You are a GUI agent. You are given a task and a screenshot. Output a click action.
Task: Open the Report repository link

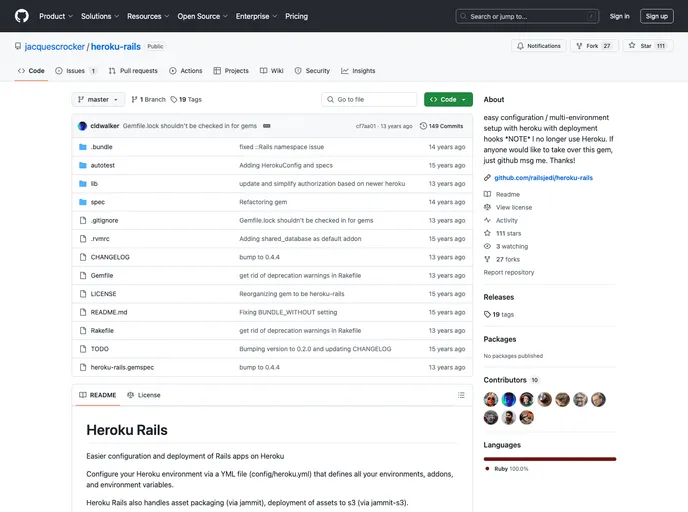pyautogui.click(x=509, y=272)
